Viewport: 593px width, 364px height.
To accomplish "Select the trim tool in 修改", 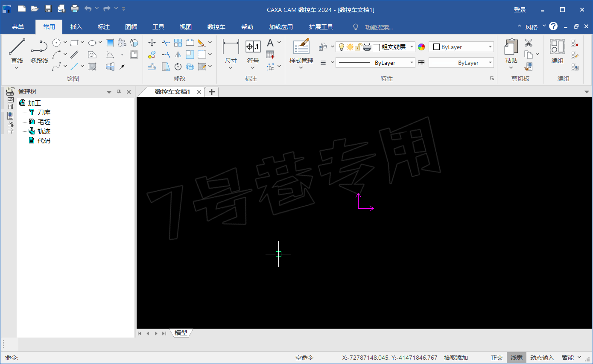I will (x=166, y=43).
